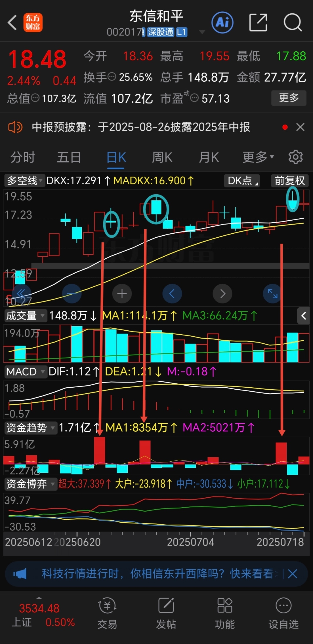Screen dimensions: 313x644
Task: Tap MA1:114.1万 volume average label
Action: coord(140,316)
